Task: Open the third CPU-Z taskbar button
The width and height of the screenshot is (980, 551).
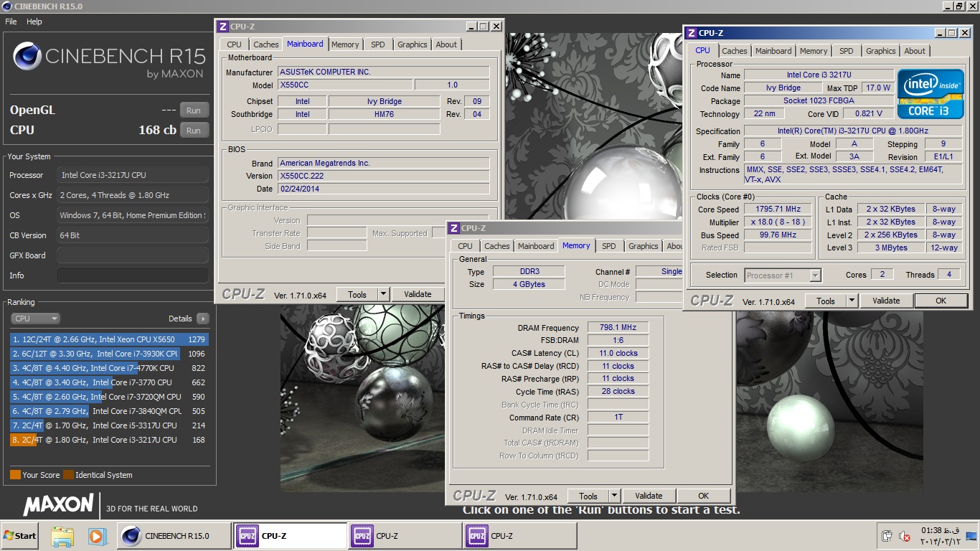Action: tap(520, 536)
